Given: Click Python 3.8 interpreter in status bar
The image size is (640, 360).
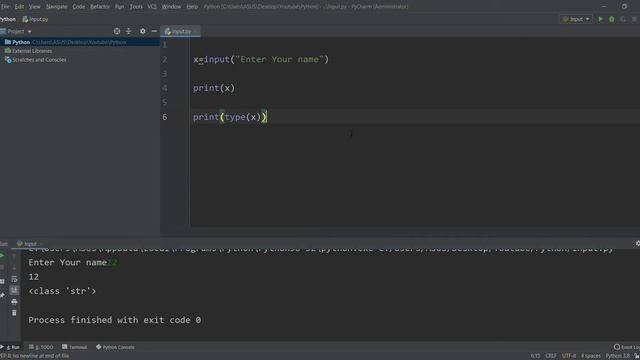Looking at the screenshot, I should point(618,356).
